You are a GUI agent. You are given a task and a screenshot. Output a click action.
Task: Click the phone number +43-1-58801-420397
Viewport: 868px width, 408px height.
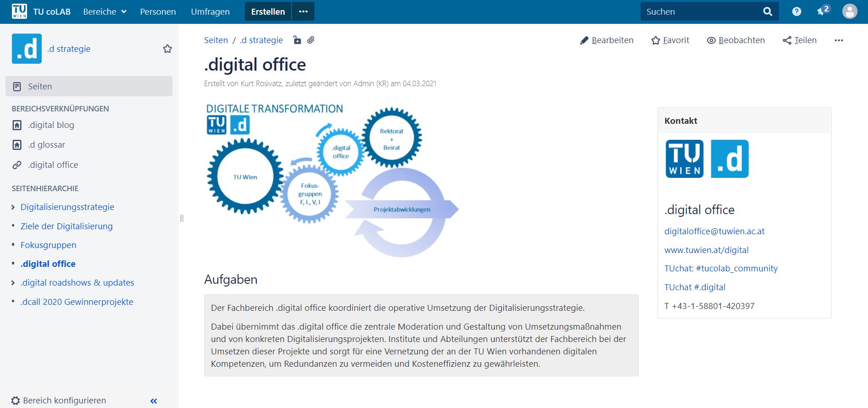(x=713, y=306)
